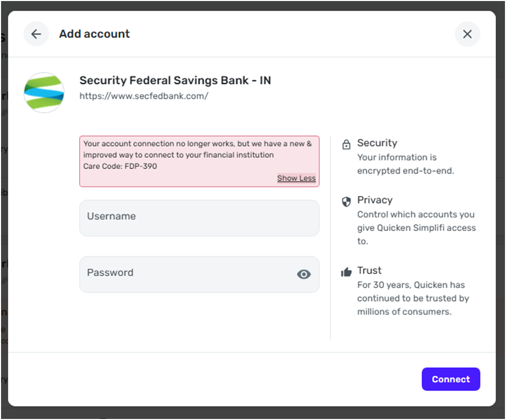This screenshot has width=506, height=420.
Task: Click the Add account dialog title
Action: tap(95, 34)
